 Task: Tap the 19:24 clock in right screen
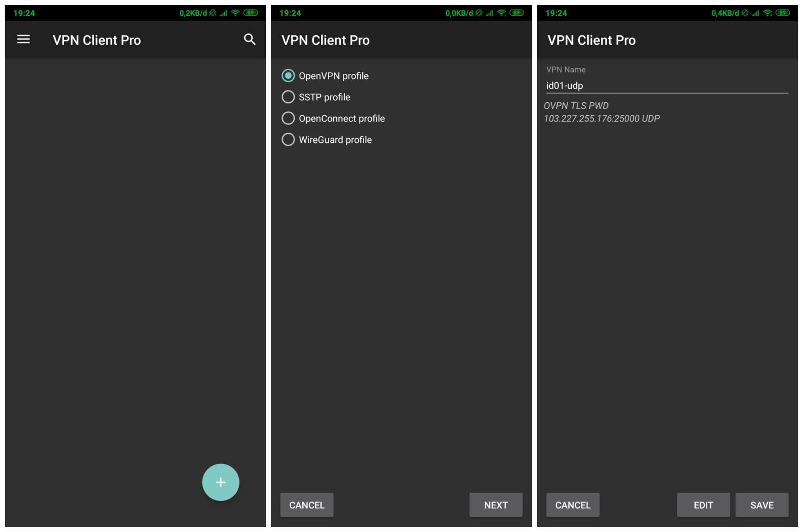(556, 13)
